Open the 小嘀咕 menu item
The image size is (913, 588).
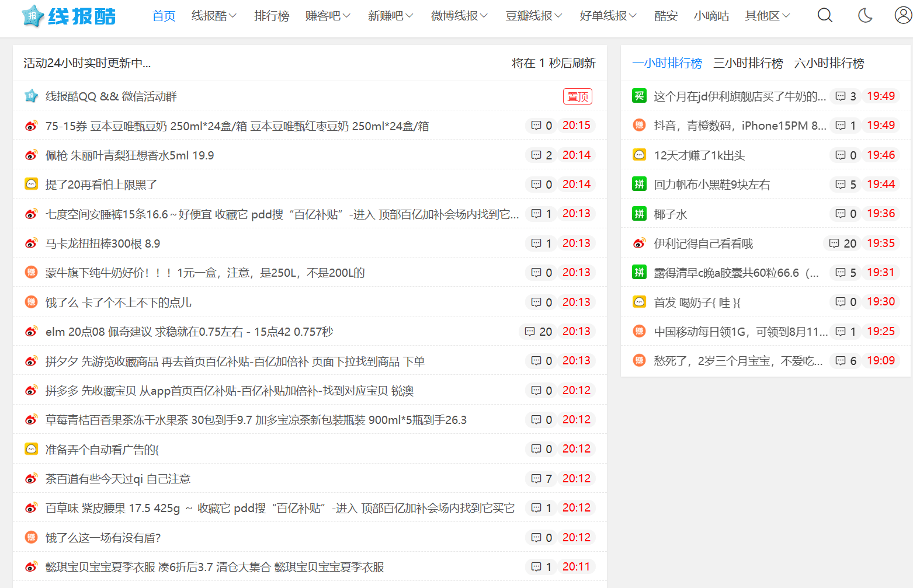click(711, 16)
